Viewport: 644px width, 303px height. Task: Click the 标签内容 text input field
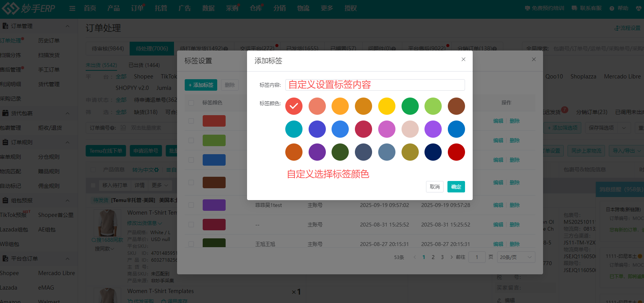point(375,85)
